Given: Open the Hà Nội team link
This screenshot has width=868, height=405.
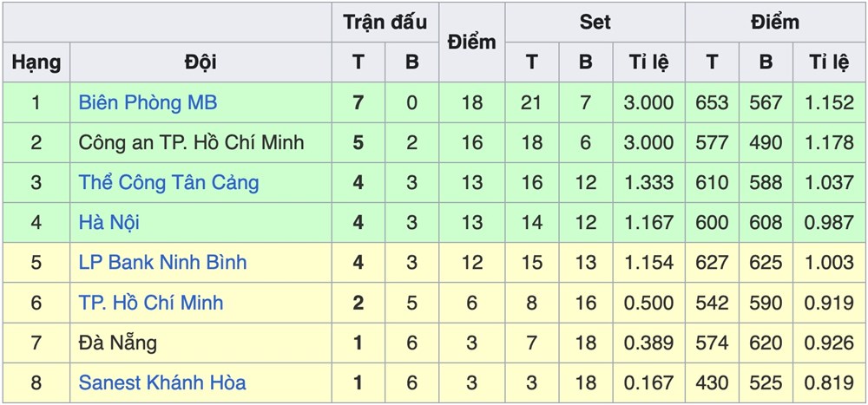Looking at the screenshot, I should coord(108,222).
